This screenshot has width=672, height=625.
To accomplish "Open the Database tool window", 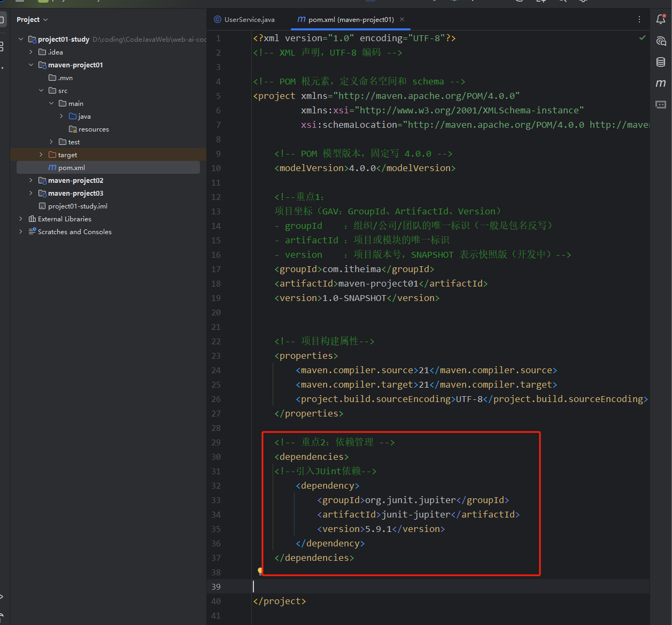I will click(x=661, y=62).
